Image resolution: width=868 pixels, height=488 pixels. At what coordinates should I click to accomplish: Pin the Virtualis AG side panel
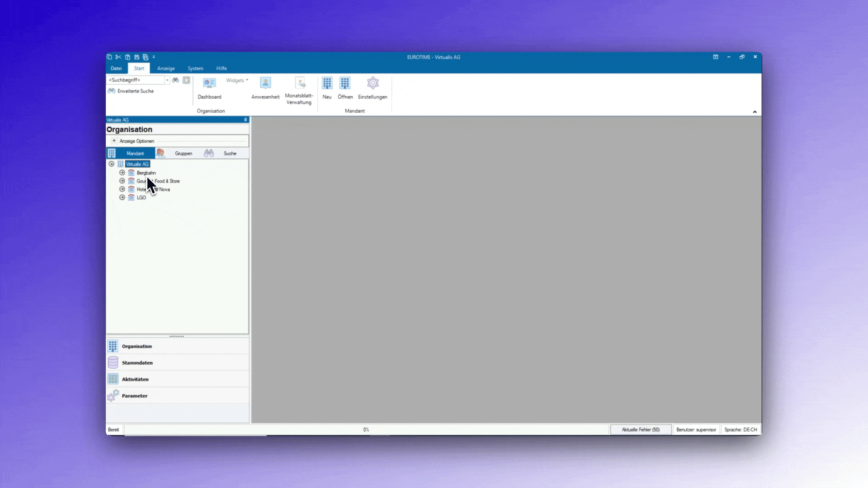pyautogui.click(x=245, y=120)
